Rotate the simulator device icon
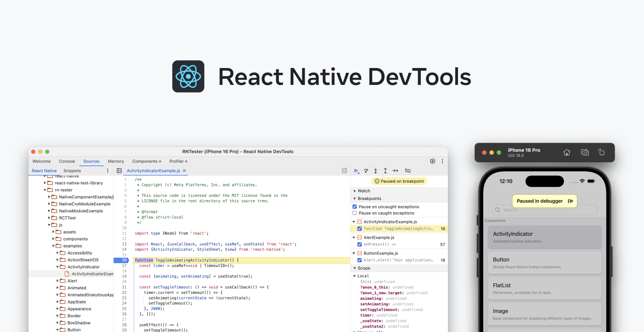Image resolution: width=644 pixels, height=332 pixels. coord(601,152)
